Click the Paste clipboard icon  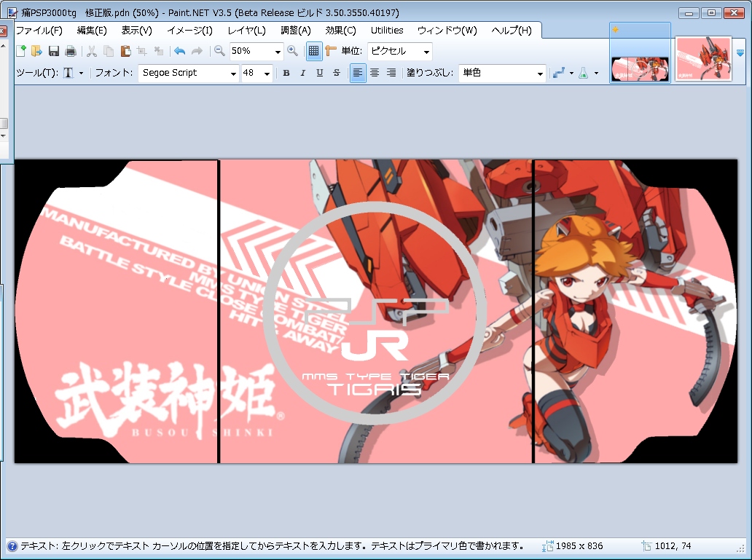click(125, 51)
